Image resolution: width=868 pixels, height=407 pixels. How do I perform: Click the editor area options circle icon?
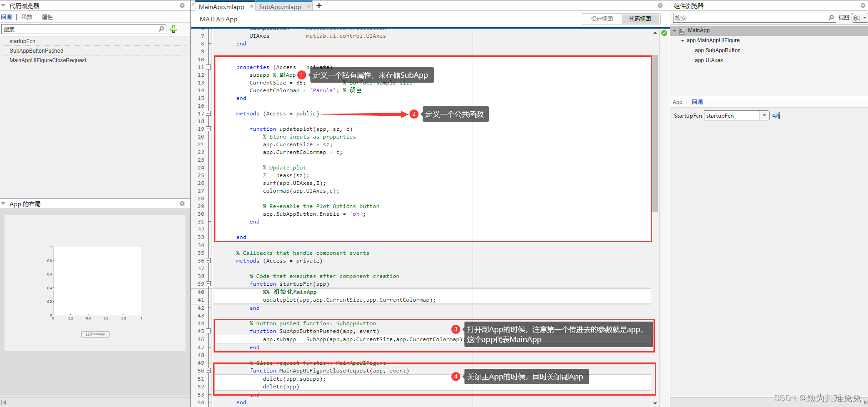pyautogui.click(x=660, y=5)
